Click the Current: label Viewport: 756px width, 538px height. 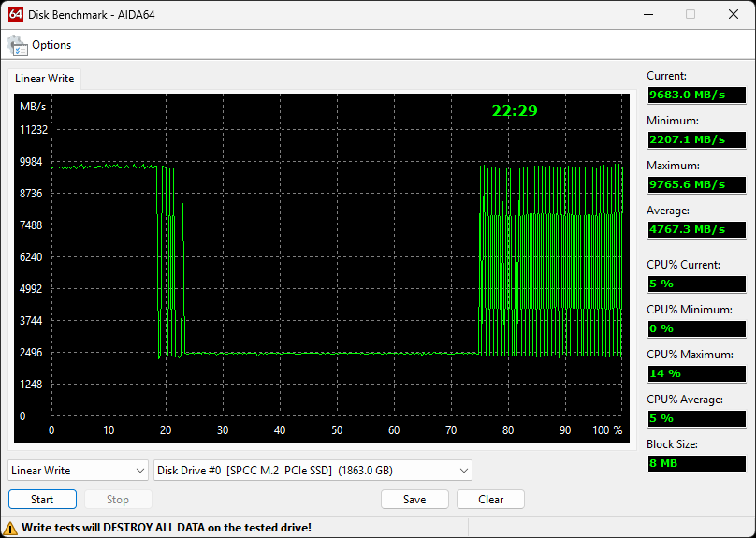click(666, 76)
